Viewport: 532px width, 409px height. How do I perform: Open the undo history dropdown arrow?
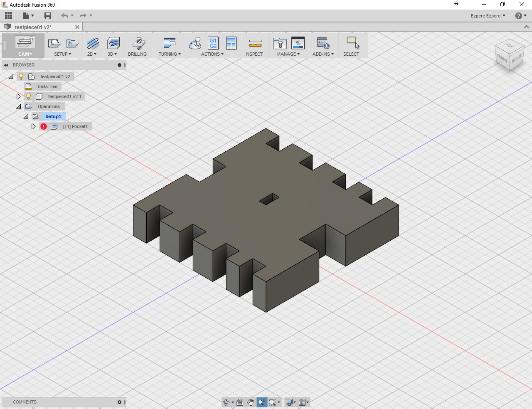click(72, 16)
